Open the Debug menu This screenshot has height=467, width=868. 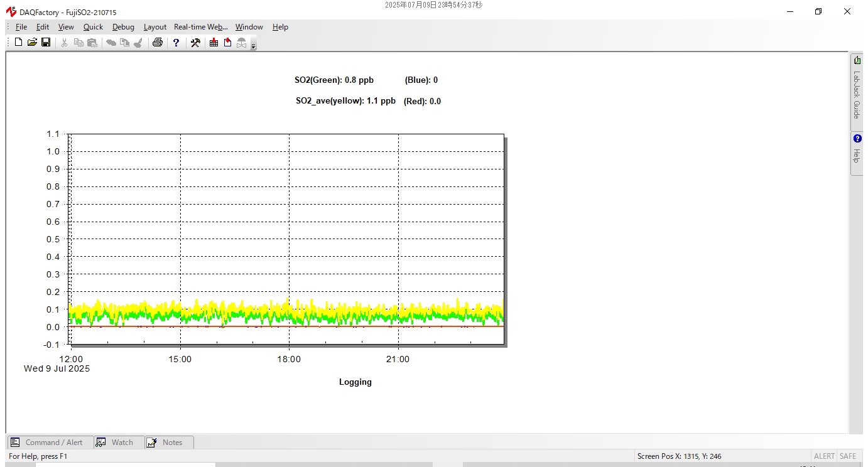coord(123,27)
